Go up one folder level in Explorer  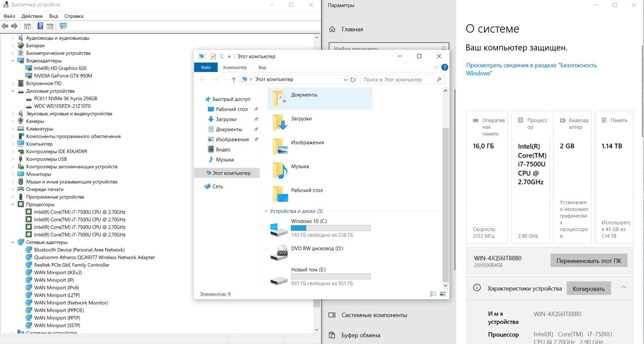point(233,80)
